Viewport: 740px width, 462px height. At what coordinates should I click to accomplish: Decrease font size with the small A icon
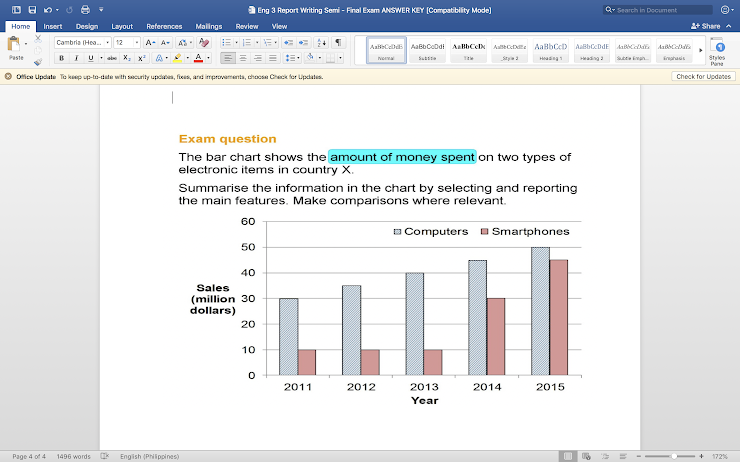[x=165, y=42]
